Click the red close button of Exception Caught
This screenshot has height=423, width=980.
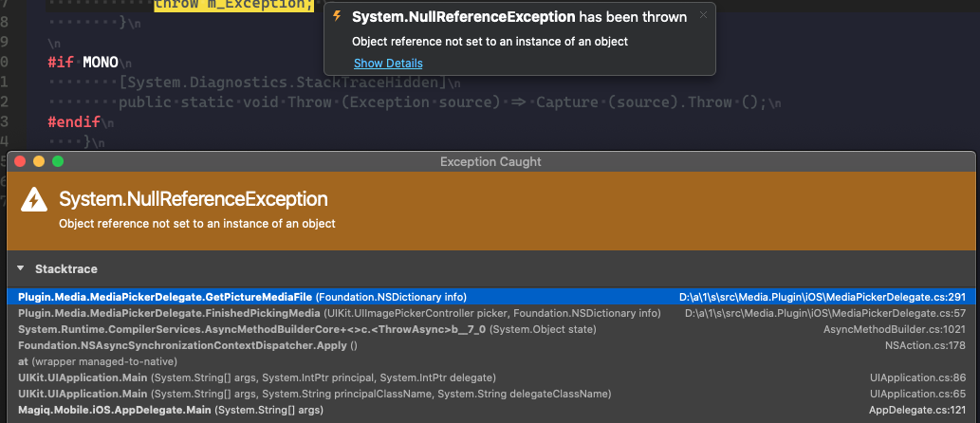point(20,162)
